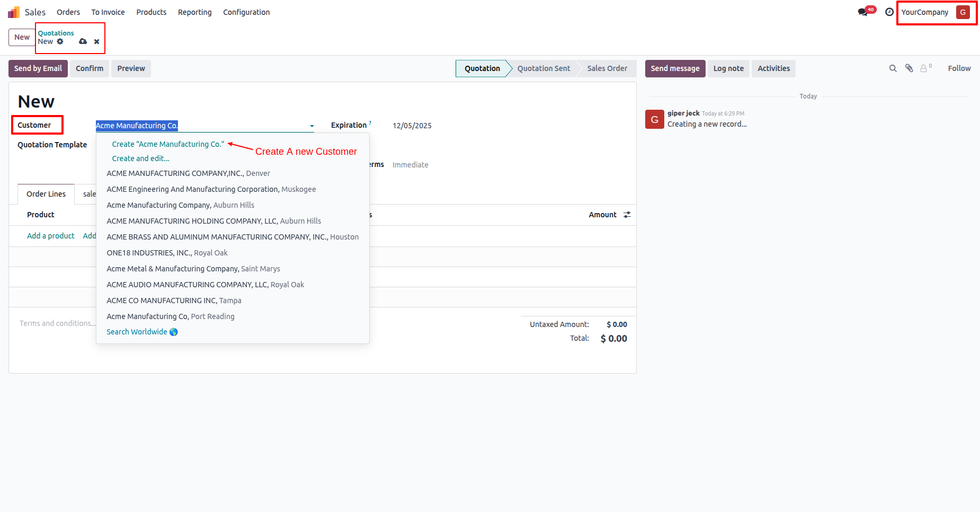The image size is (980, 512).
Task: Open the customer Preview
Action: click(131, 68)
